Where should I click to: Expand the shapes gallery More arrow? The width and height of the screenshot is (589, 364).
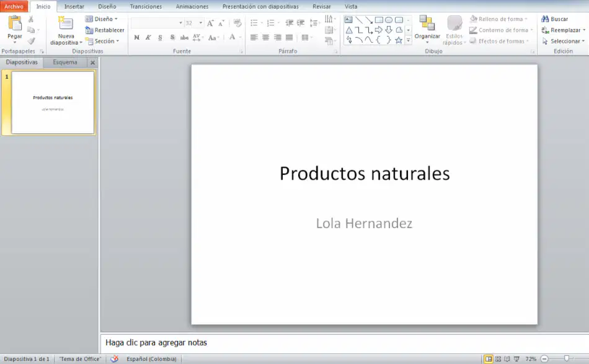409,40
